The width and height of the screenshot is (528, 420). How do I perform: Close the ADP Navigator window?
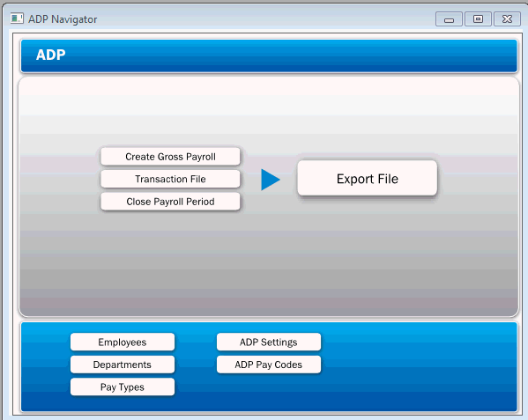click(507, 19)
